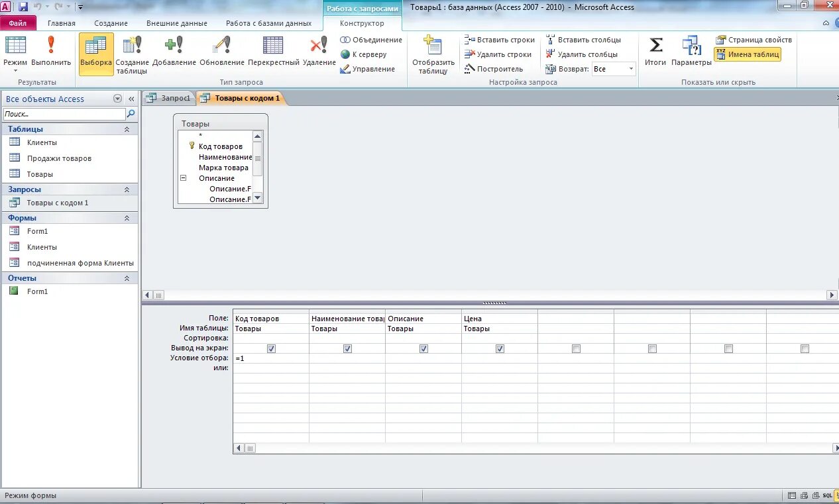Image resolution: width=839 pixels, height=504 pixels.
Task: Switch to SQL view in status bar
Action: point(827,495)
